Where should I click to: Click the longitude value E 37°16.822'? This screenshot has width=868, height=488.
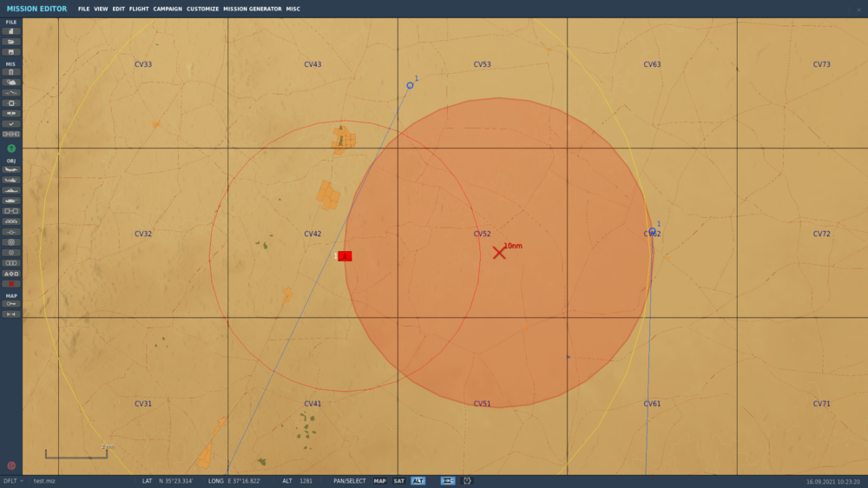coord(244,481)
